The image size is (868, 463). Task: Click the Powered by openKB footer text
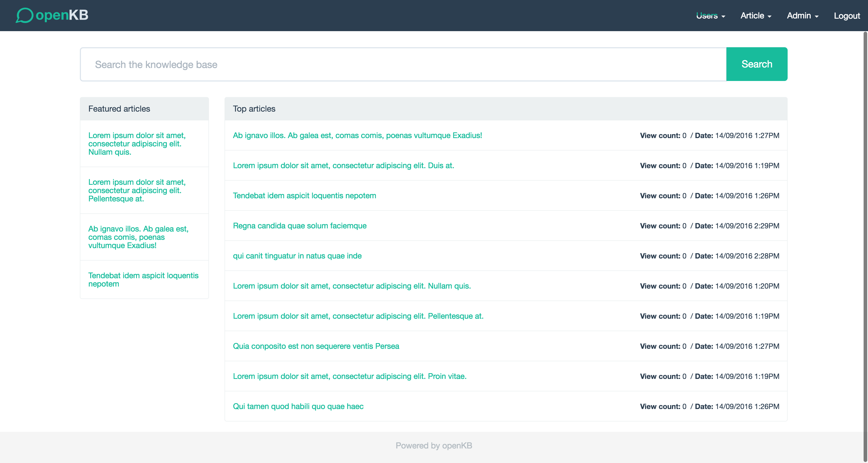434,445
